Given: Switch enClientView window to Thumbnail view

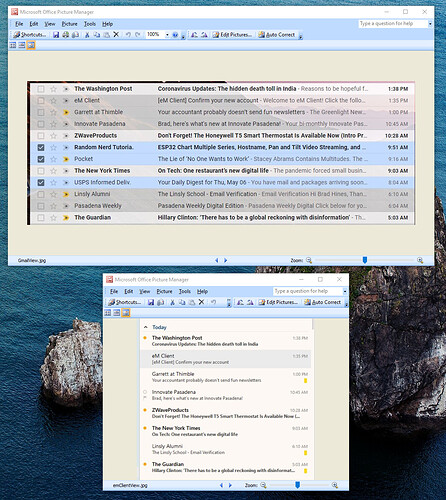Looking at the screenshot, I should (108, 313).
